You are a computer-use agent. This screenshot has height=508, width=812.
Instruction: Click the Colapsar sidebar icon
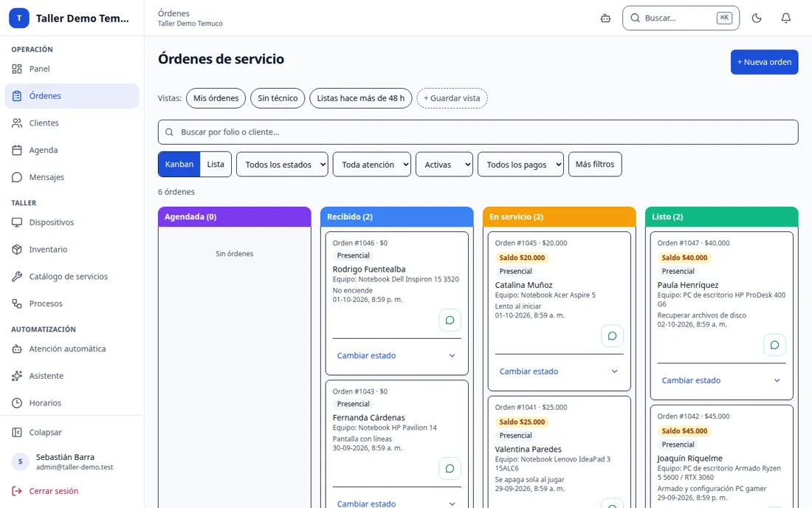tap(17, 433)
